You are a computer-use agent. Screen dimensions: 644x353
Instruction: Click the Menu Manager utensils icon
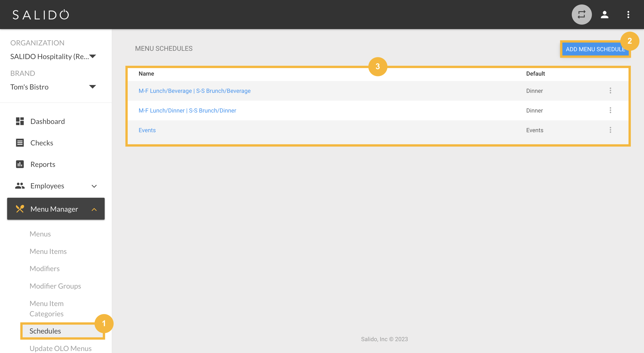20,209
